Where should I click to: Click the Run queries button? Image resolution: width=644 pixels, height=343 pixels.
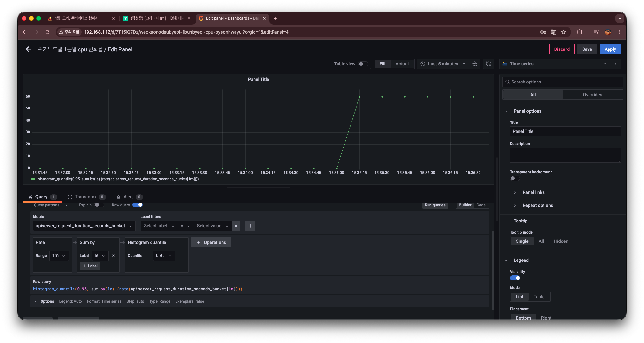point(435,205)
